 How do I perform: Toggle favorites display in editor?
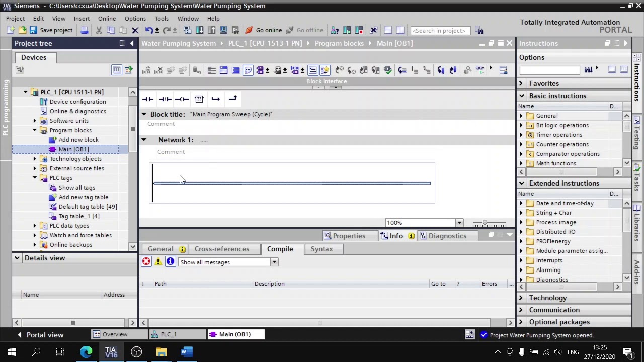pos(325,70)
